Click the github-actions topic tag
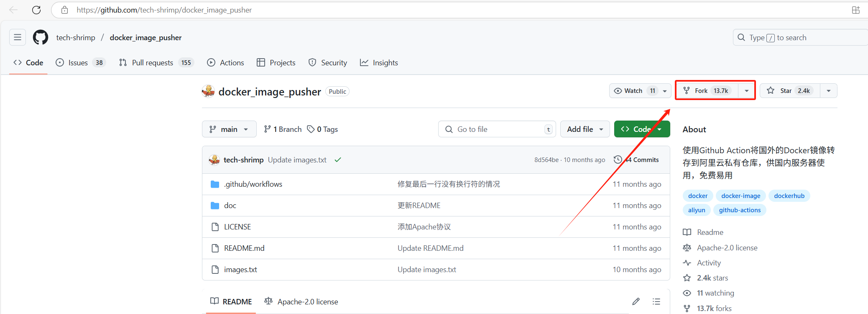The width and height of the screenshot is (868, 314). click(740, 210)
